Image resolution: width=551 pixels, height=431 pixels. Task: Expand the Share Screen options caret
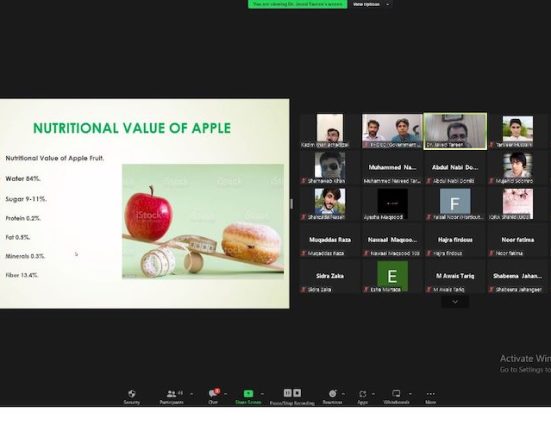(262, 394)
